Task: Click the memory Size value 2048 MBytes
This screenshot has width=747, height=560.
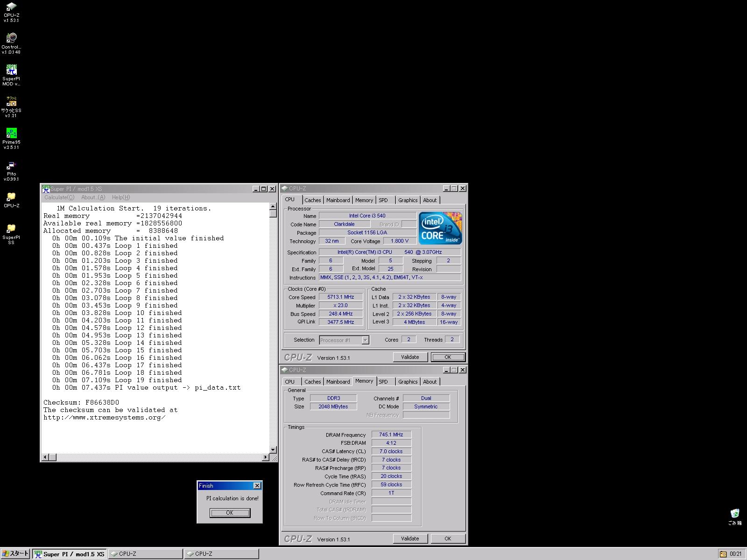Action: coord(333,406)
